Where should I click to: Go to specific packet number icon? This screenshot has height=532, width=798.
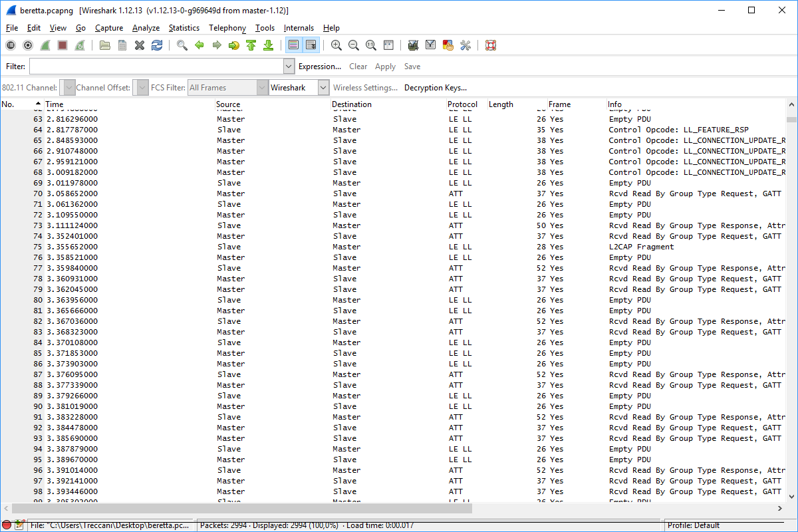click(234, 45)
